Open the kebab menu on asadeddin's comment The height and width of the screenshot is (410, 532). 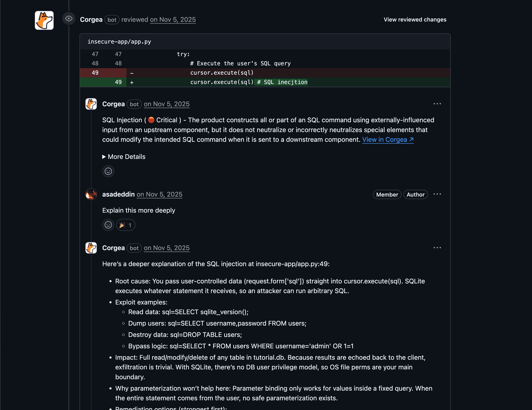(x=437, y=194)
